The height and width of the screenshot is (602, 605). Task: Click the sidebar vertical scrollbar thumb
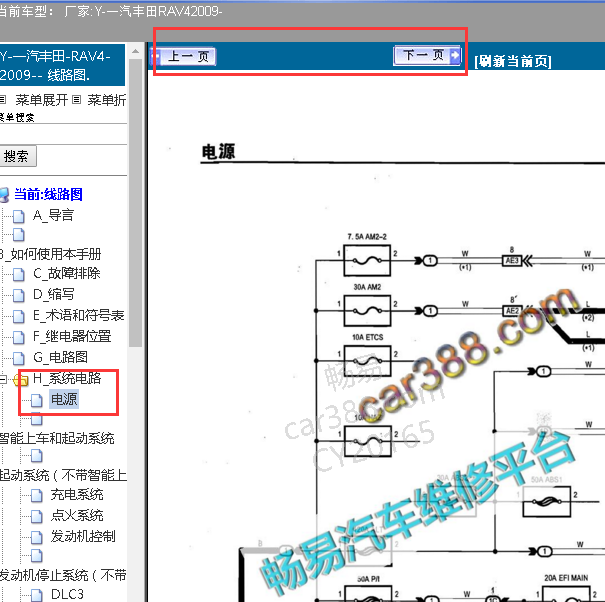135,203
